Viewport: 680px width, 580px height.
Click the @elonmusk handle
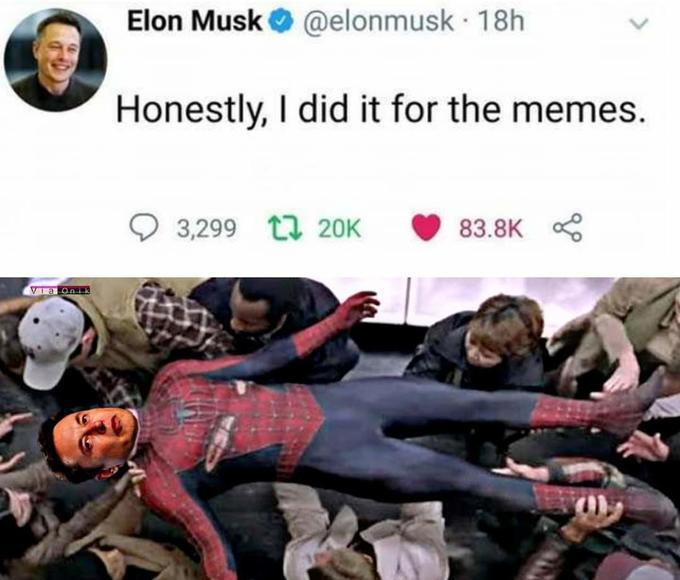(379, 22)
